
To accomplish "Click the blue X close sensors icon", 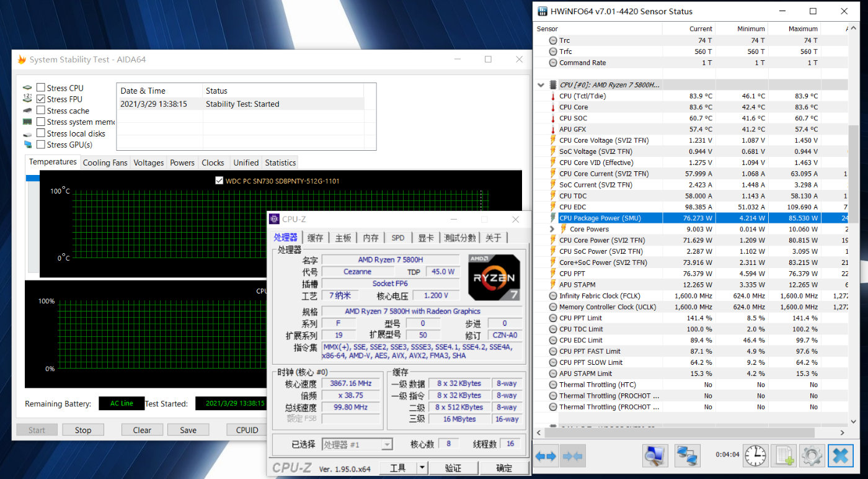I will coord(840,456).
